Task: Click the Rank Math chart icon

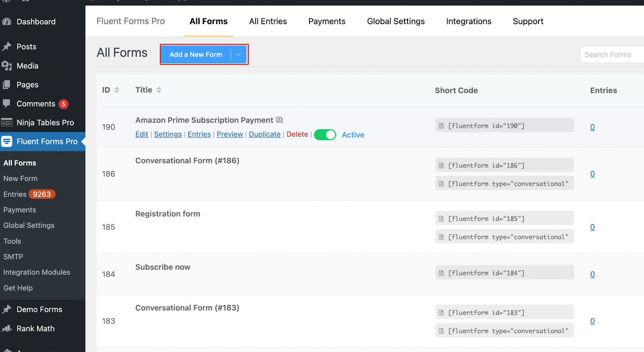Action: [x=7, y=329]
